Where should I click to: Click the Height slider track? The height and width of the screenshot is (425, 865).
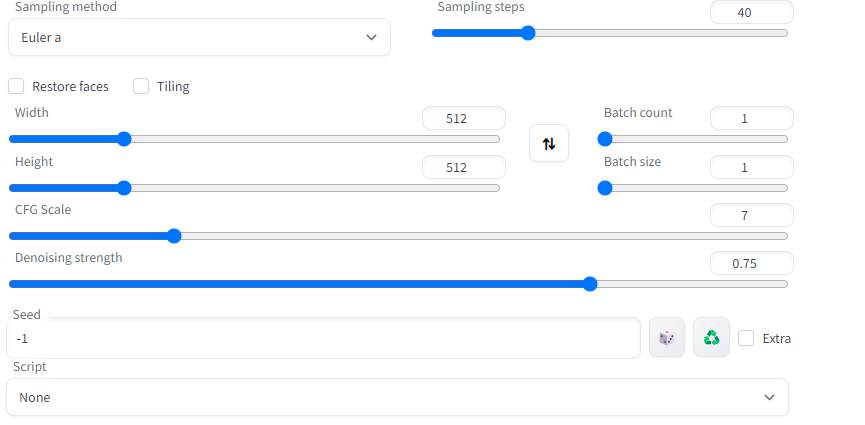coord(254,187)
